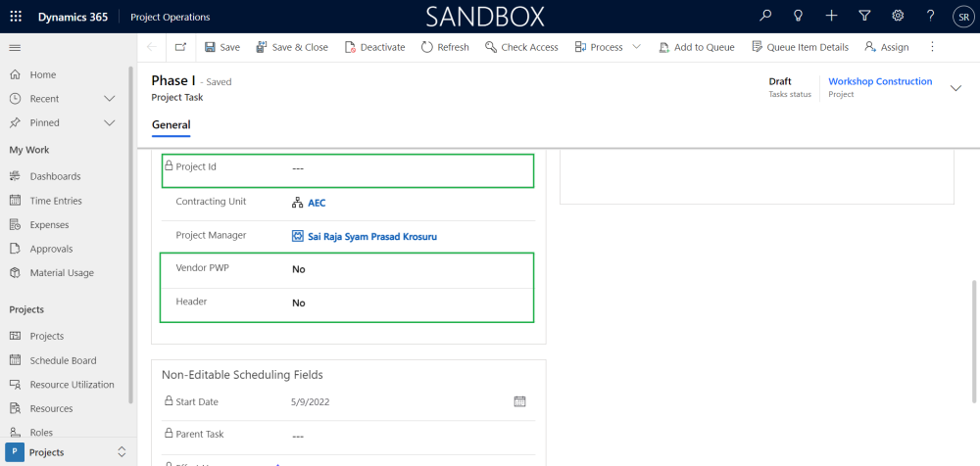This screenshot has height=466, width=980.
Task: Click the Deactivate command
Action: tap(375, 47)
